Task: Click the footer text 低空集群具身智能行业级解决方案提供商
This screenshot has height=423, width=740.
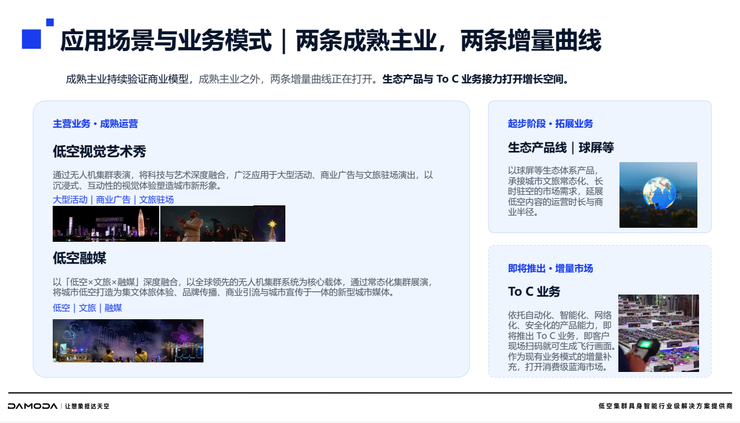Action: pos(665,406)
